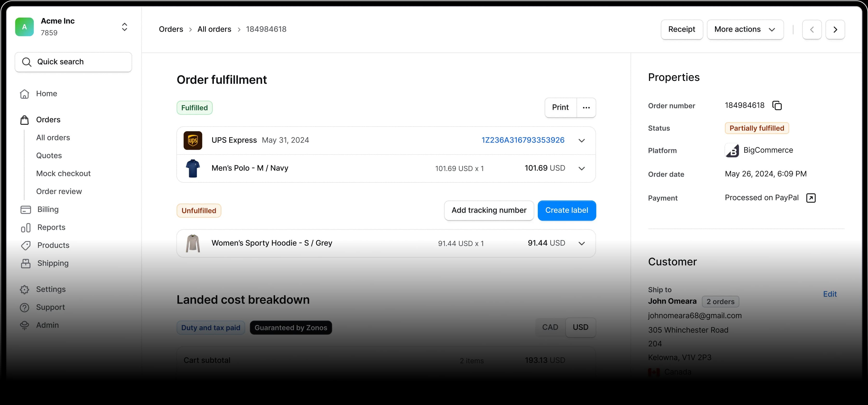Click the Billing card icon in sidebar
This screenshot has height=405, width=868.
(x=26, y=209)
